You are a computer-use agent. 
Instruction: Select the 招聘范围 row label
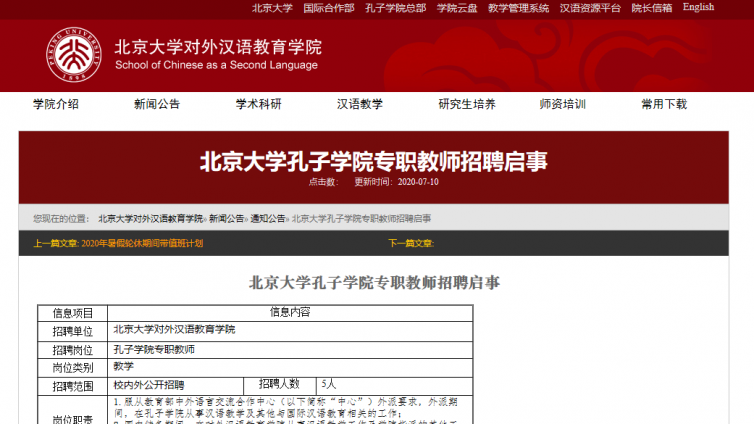point(73,386)
